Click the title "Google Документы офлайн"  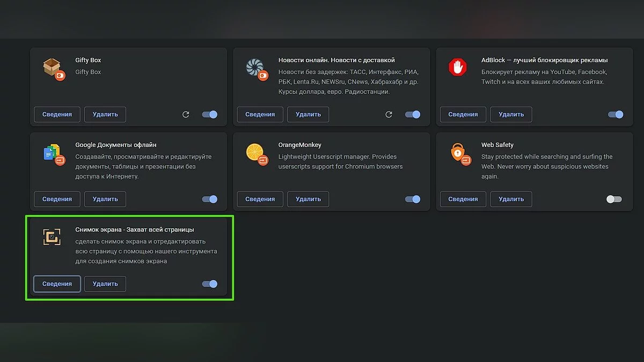(116, 145)
